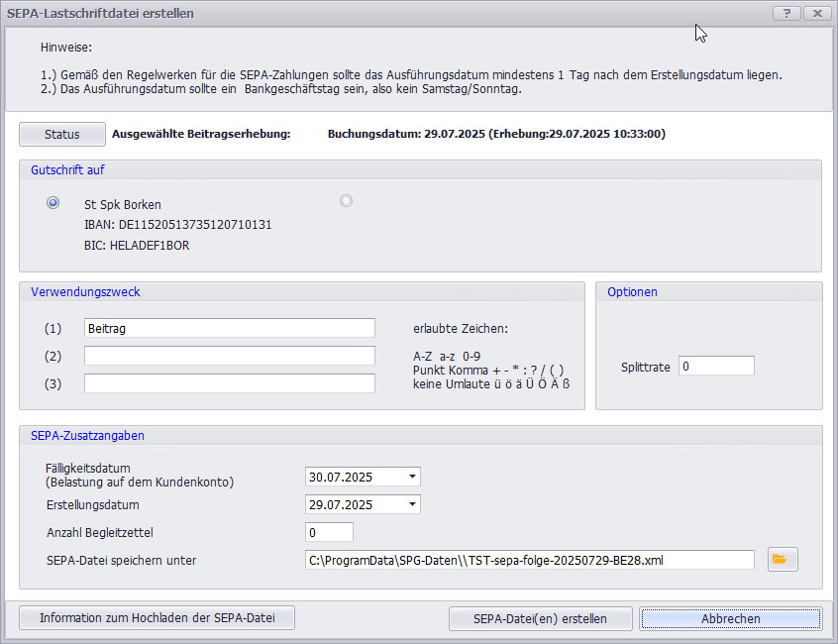Click the Status button

61,134
